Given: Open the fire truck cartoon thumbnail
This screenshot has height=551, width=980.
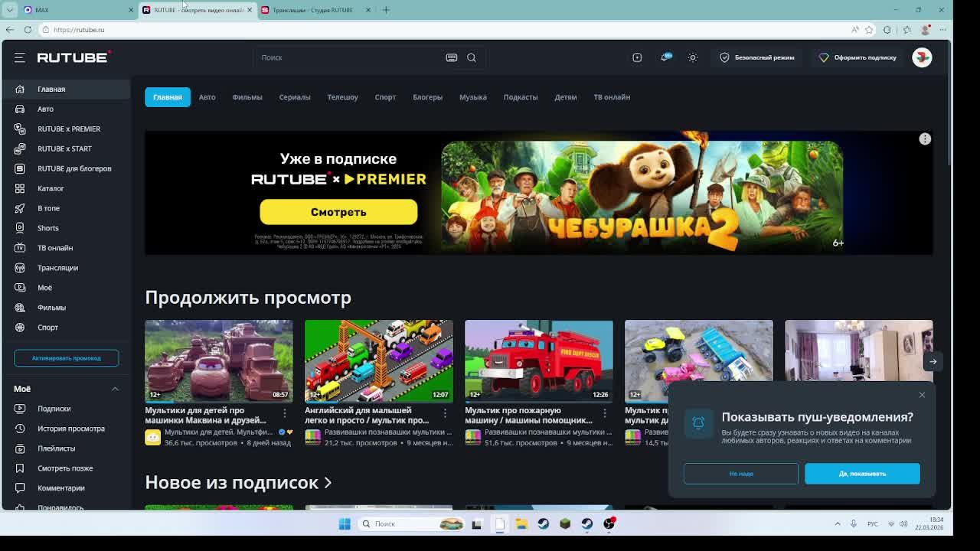Looking at the screenshot, I should [539, 360].
